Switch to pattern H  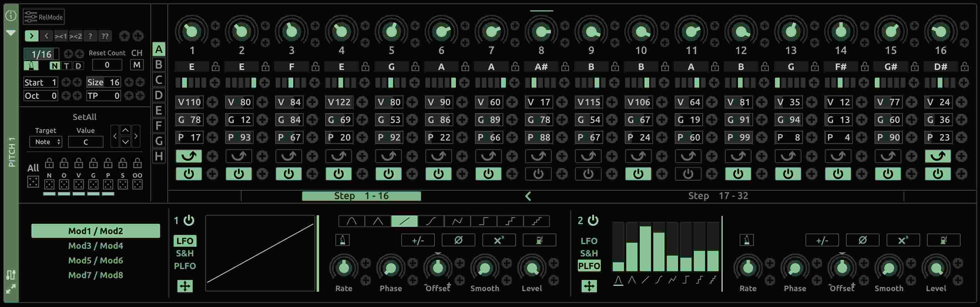tap(159, 156)
